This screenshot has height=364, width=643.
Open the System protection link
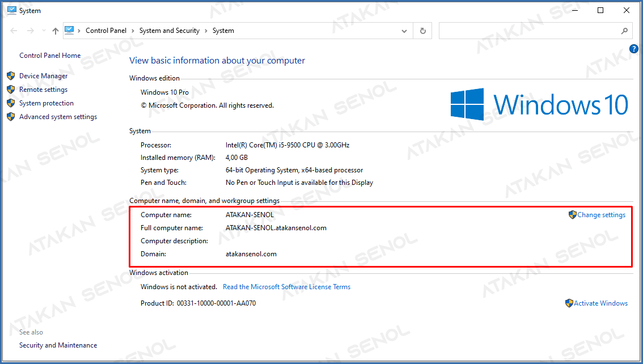coord(46,103)
